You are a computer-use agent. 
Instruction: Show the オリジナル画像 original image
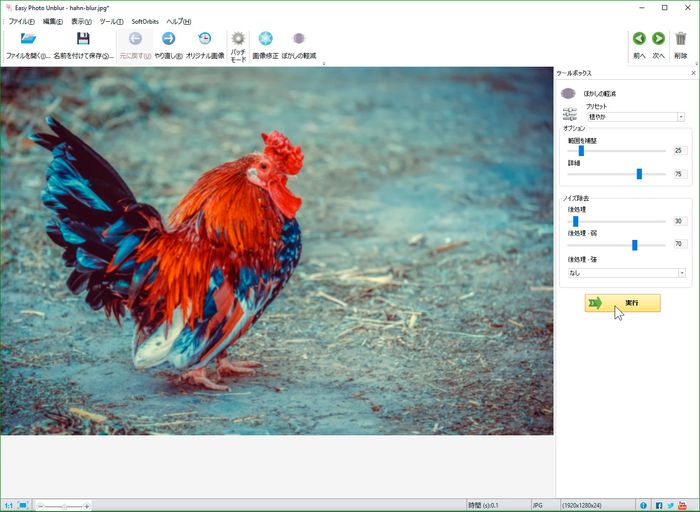click(x=204, y=39)
